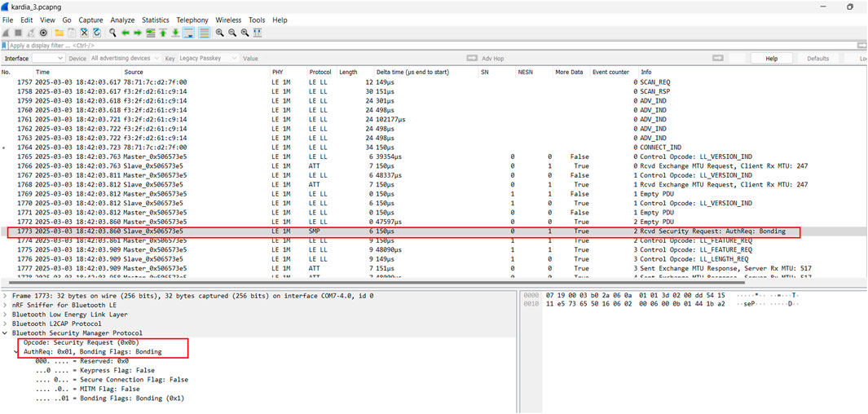Go back with the green left arrow
The width and height of the screenshot is (868, 414).
coord(126,33)
